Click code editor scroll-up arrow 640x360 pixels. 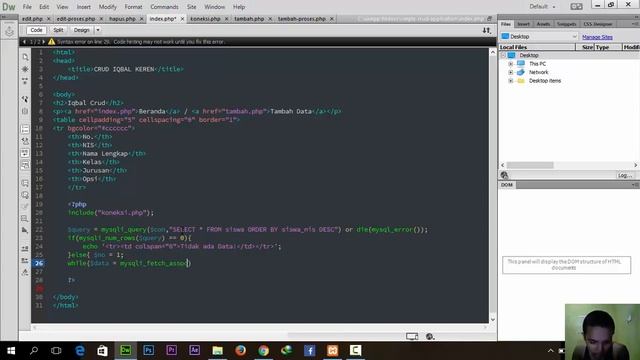493,52
